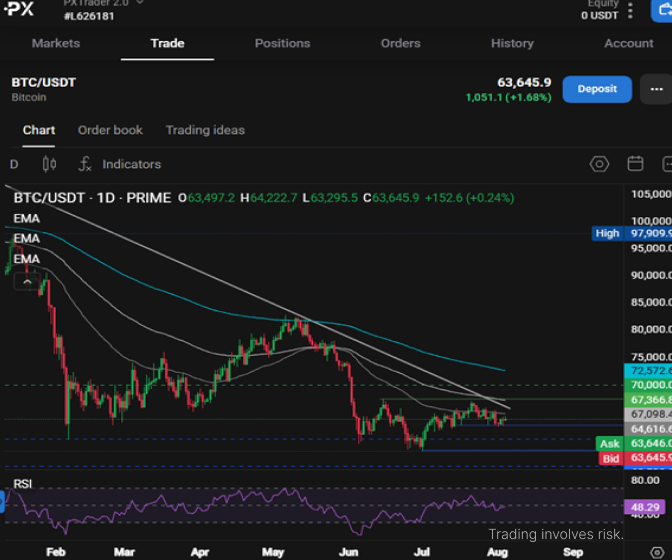Open the more options ellipsis button
The width and height of the screenshot is (672, 560).
point(656,89)
